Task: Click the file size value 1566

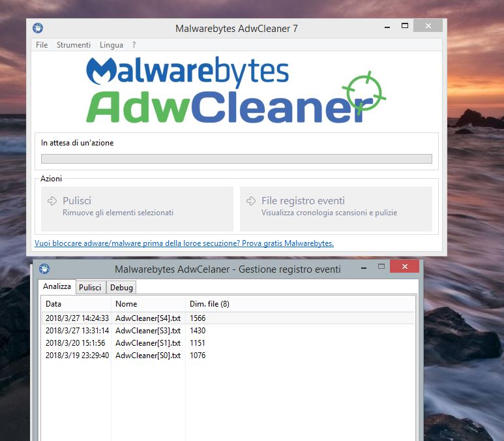Action: (198, 318)
